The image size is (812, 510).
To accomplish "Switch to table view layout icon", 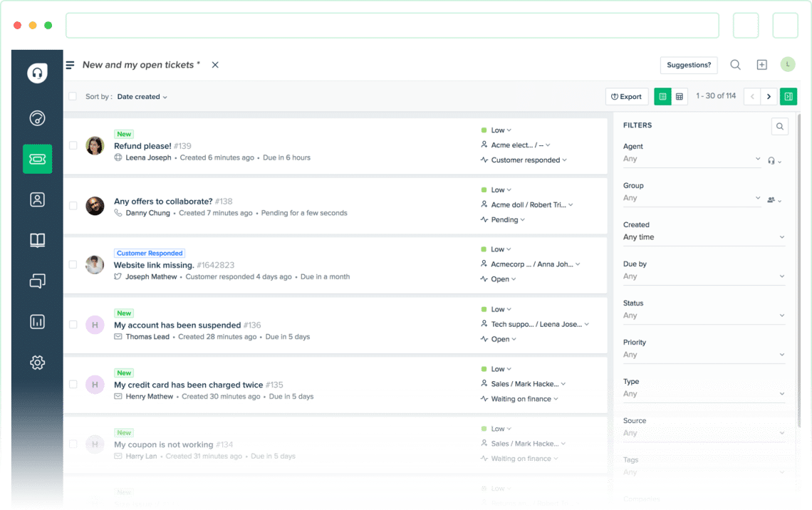I will pos(680,97).
